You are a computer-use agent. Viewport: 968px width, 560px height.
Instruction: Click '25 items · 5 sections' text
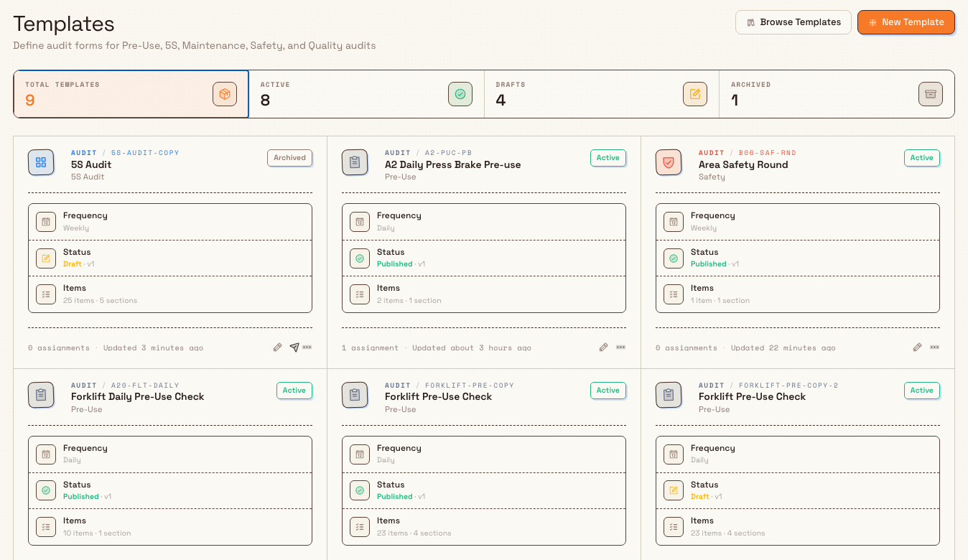pos(100,301)
